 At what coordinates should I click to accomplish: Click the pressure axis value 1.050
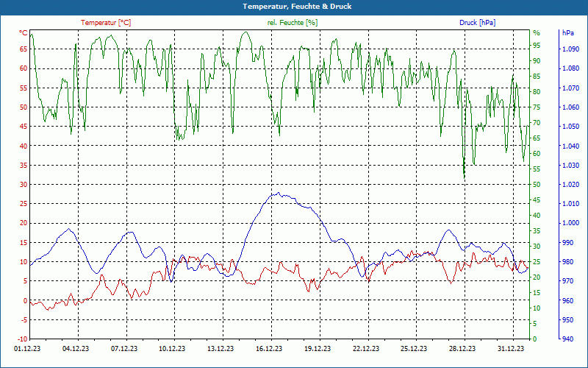point(571,126)
